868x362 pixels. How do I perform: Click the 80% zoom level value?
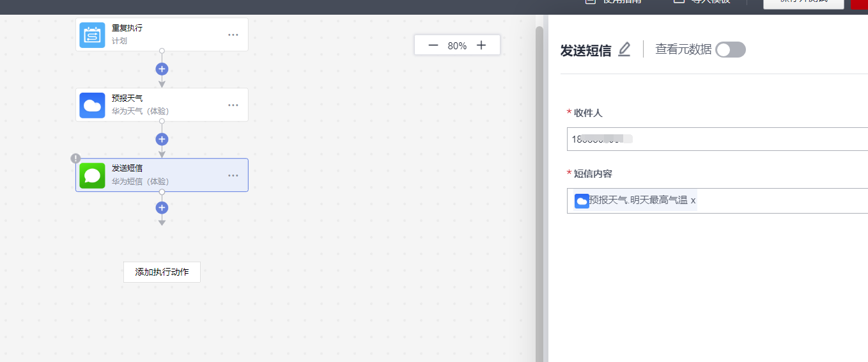(457, 46)
